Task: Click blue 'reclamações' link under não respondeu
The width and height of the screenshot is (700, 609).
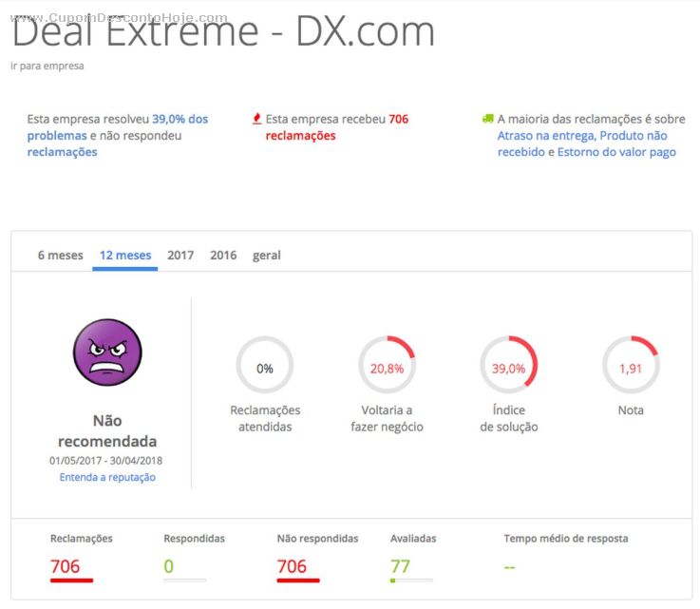Action: [62, 152]
